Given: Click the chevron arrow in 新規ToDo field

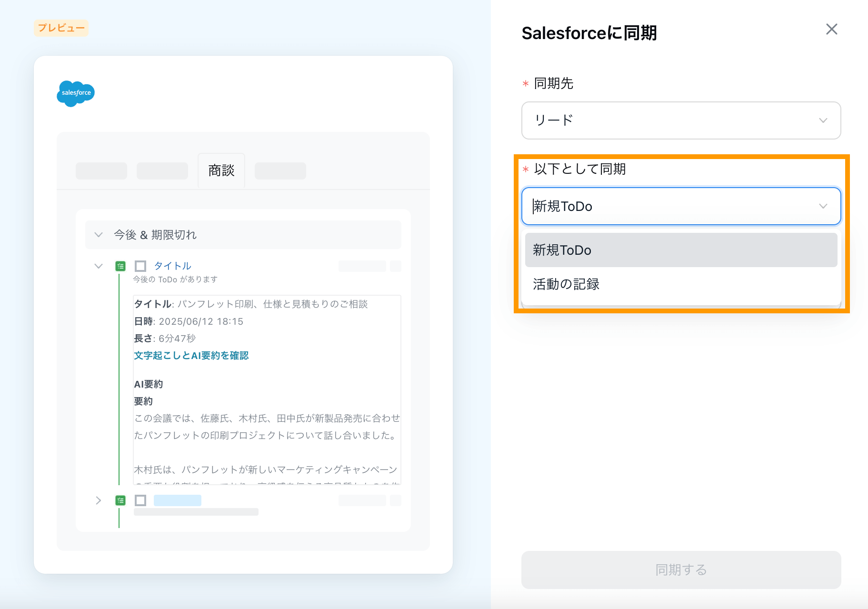Looking at the screenshot, I should tap(823, 206).
